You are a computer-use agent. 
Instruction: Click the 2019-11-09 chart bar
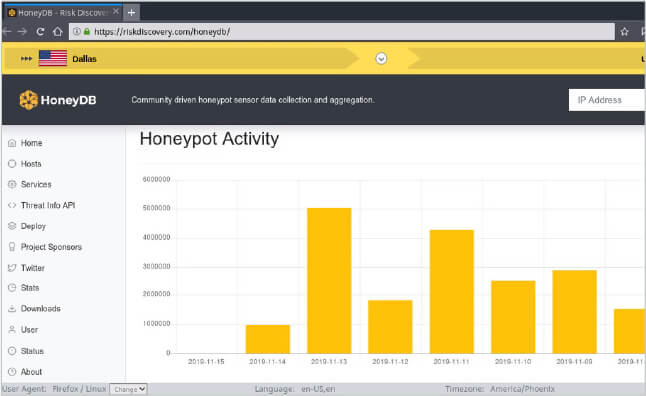(574, 312)
